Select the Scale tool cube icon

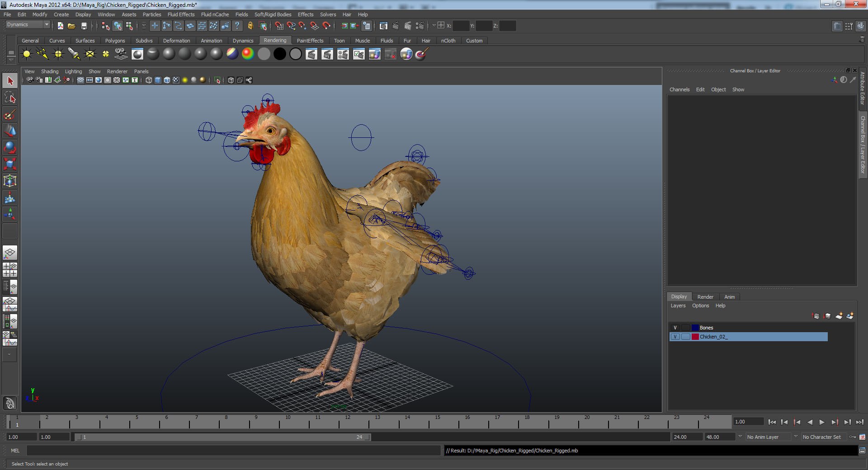(10, 164)
